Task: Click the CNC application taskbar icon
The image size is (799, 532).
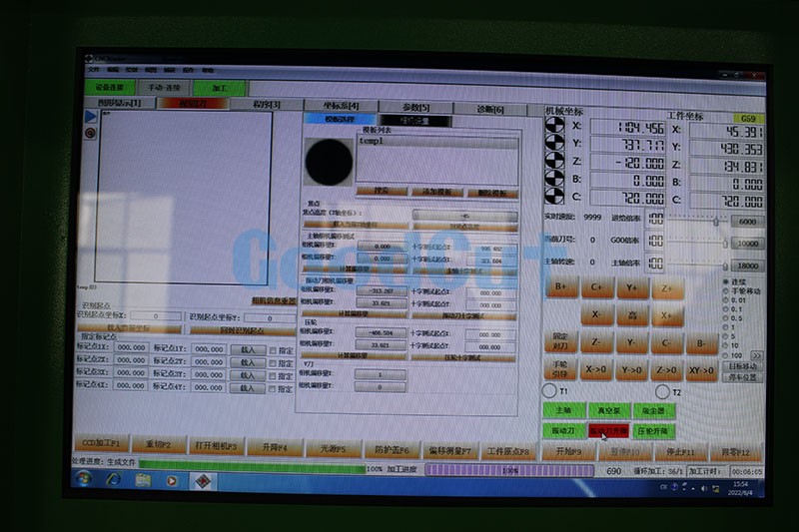Action: pos(204,481)
